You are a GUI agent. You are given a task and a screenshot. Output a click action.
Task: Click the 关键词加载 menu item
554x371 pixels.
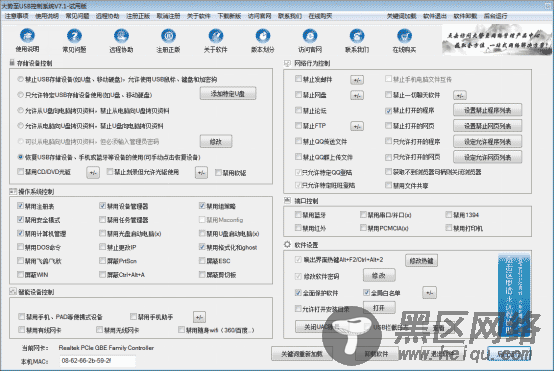click(x=401, y=16)
